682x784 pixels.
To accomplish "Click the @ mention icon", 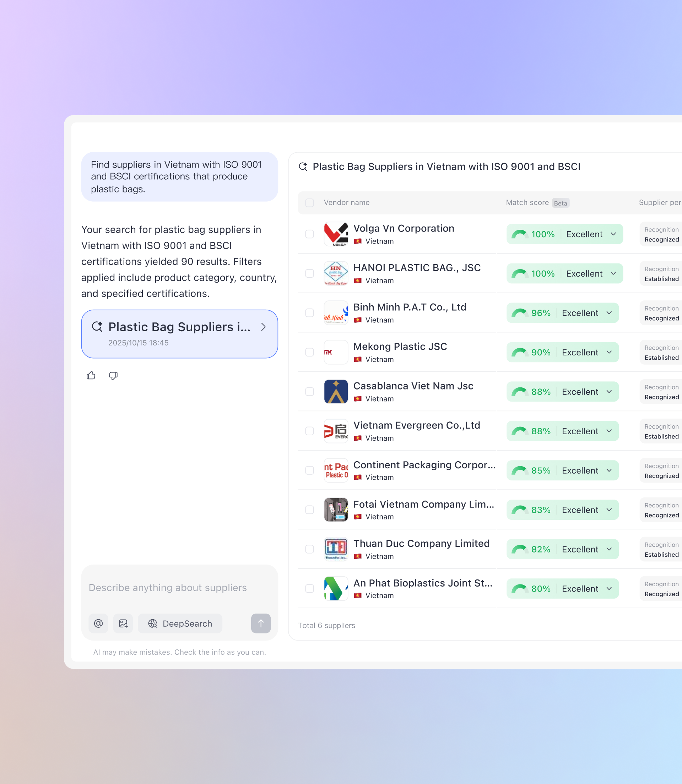I will (x=98, y=623).
